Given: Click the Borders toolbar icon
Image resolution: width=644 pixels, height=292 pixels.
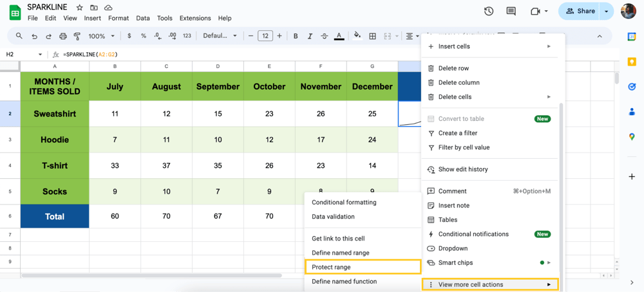Looking at the screenshot, I should point(372,36).
